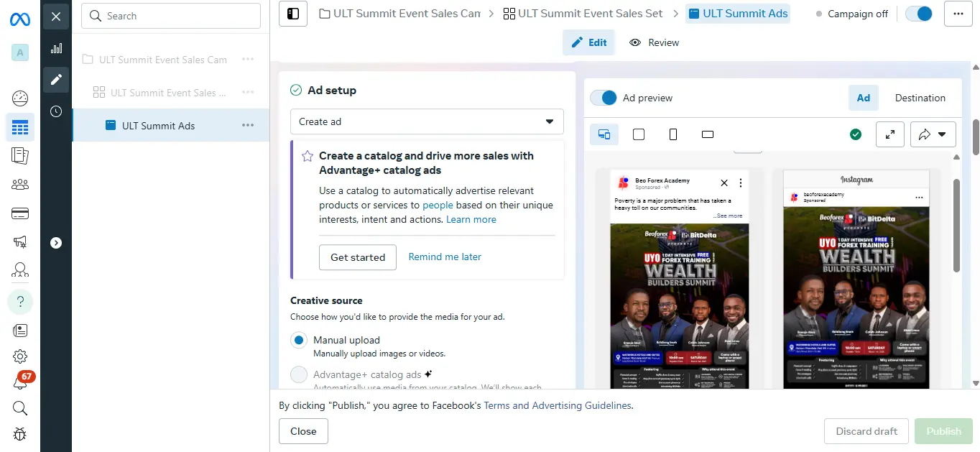
Task: Open options for ULT Summit Ads
Action: (248, 126)
